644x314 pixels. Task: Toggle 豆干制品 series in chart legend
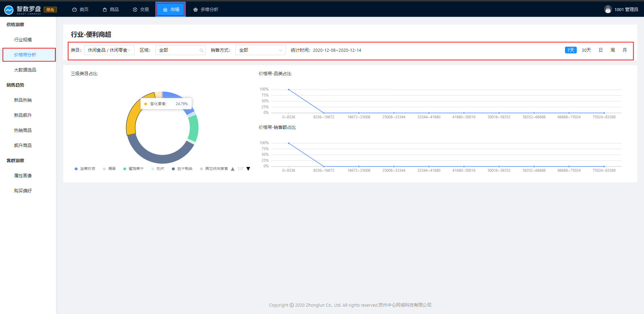[x=182, y=169]
